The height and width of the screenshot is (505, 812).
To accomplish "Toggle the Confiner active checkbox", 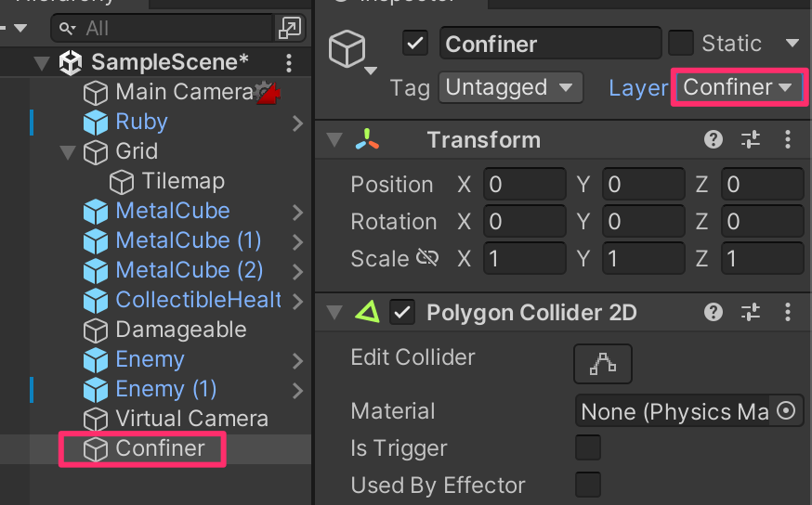I will click(415, 44).
